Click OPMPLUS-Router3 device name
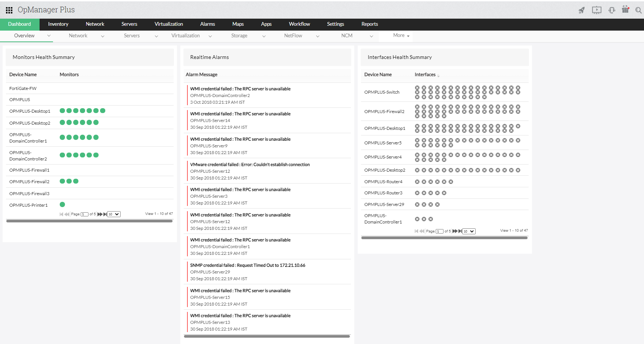Viewport: 644px width, 344px height. [x=383, y=193]
